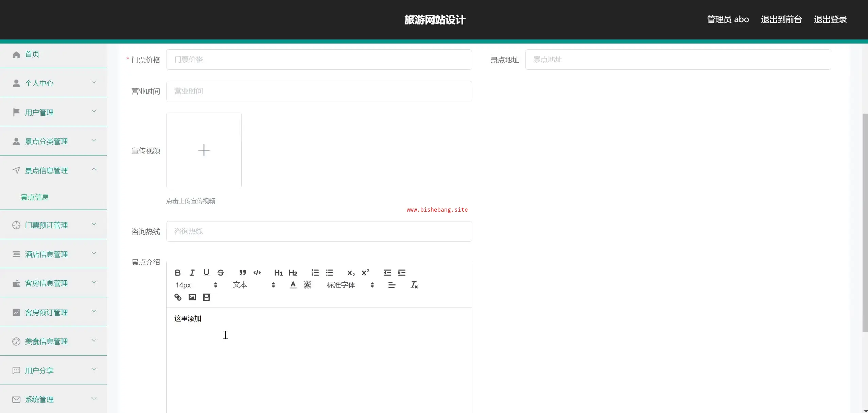
Task: Click the 退出登录 link
Action: [x=830, y=20]
